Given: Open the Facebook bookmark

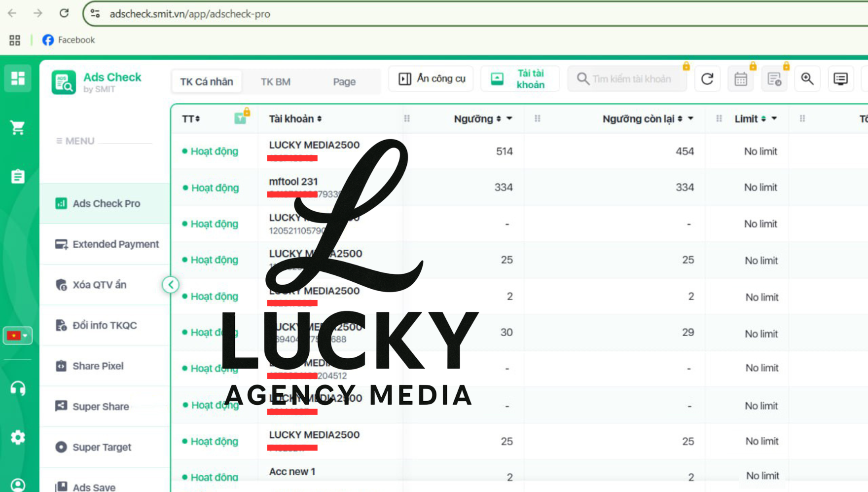Looking at the screenshot, I should pos(69,40).
